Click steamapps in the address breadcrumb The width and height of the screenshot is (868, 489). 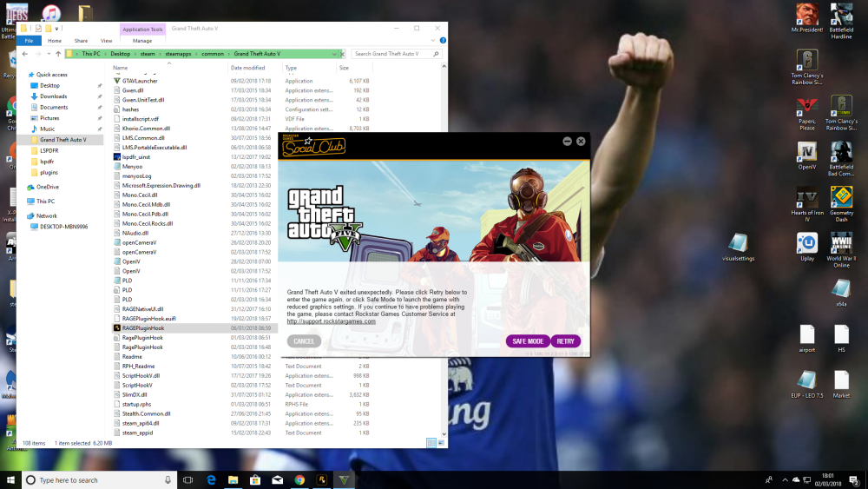(x=178, y=54)
